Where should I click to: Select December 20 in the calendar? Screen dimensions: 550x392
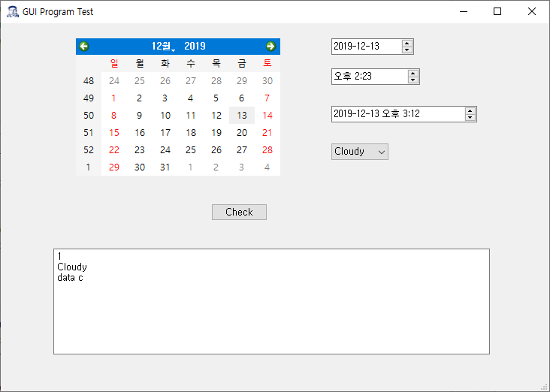(242, 132)
